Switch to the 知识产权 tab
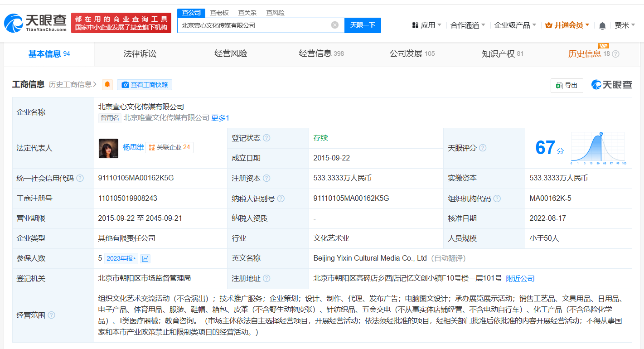 pos(503,54)
